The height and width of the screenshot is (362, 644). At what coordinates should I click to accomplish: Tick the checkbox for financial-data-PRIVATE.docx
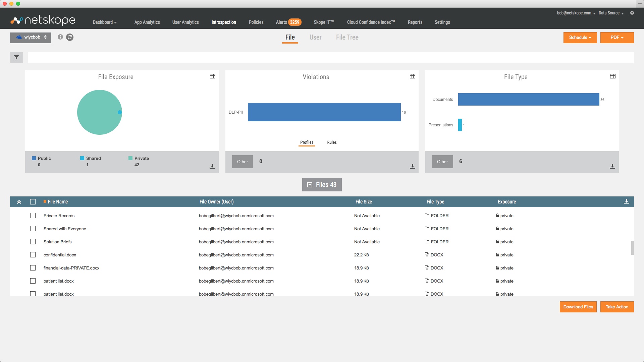pos(33,268)
